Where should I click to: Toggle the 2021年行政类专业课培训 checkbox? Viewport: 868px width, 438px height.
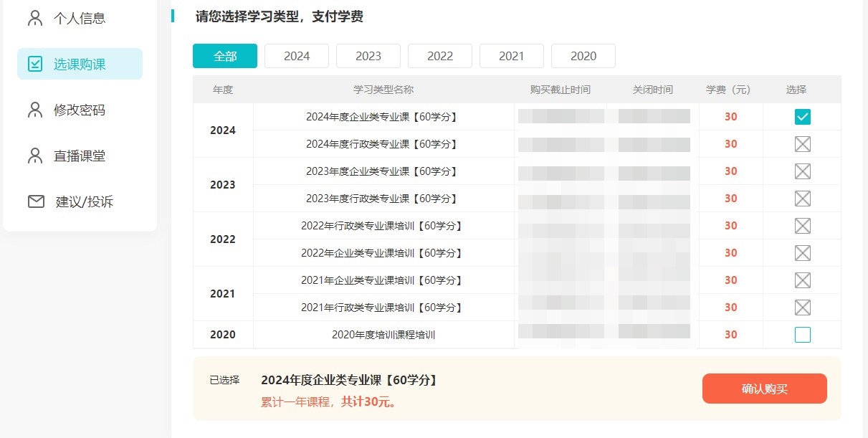[802, 308]
